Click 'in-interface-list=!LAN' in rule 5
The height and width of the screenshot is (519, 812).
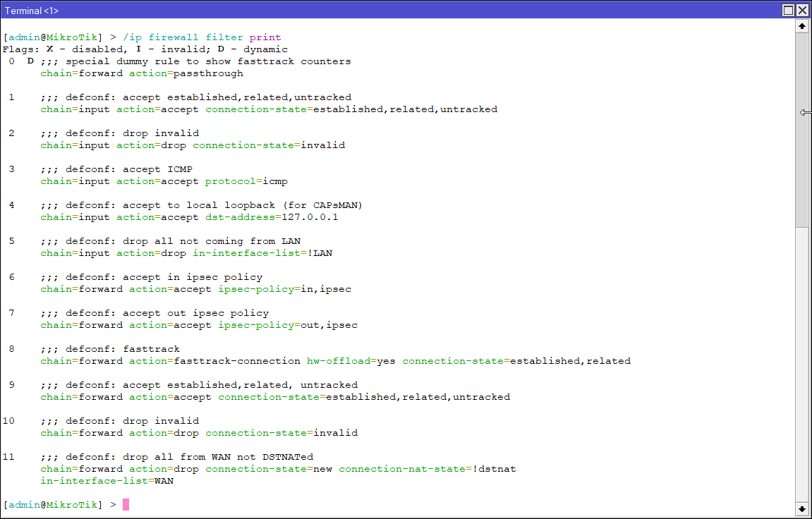262,253
